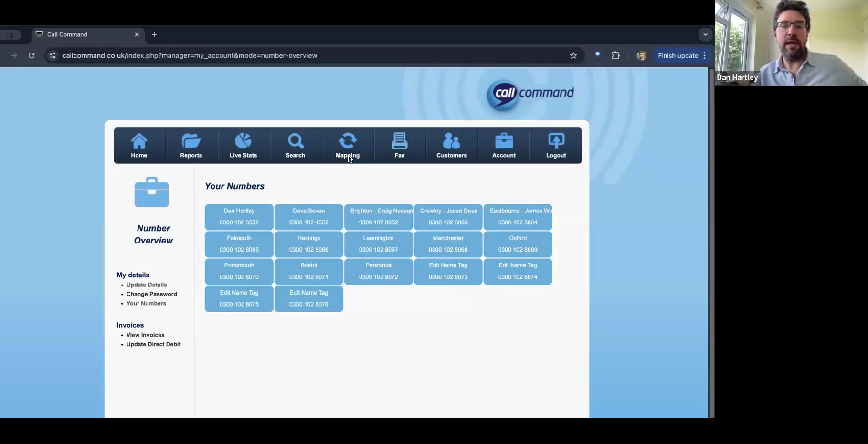This screenshot has height=444, width=868.
Task: Select the Portsmouth number tile
Action: pos(239,271)
